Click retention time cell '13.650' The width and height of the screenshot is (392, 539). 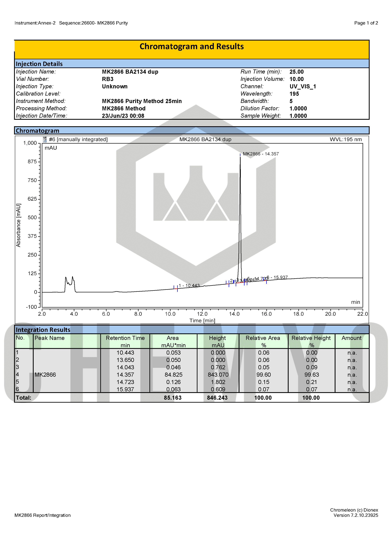tap(125, 360)
